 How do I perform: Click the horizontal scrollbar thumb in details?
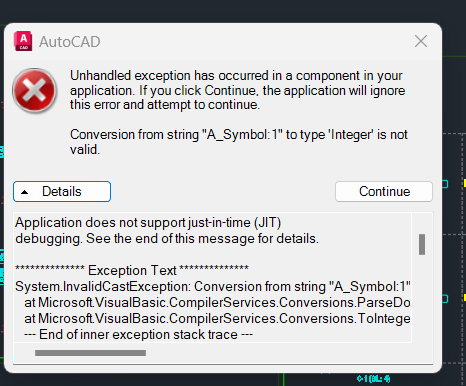point(90,353)
